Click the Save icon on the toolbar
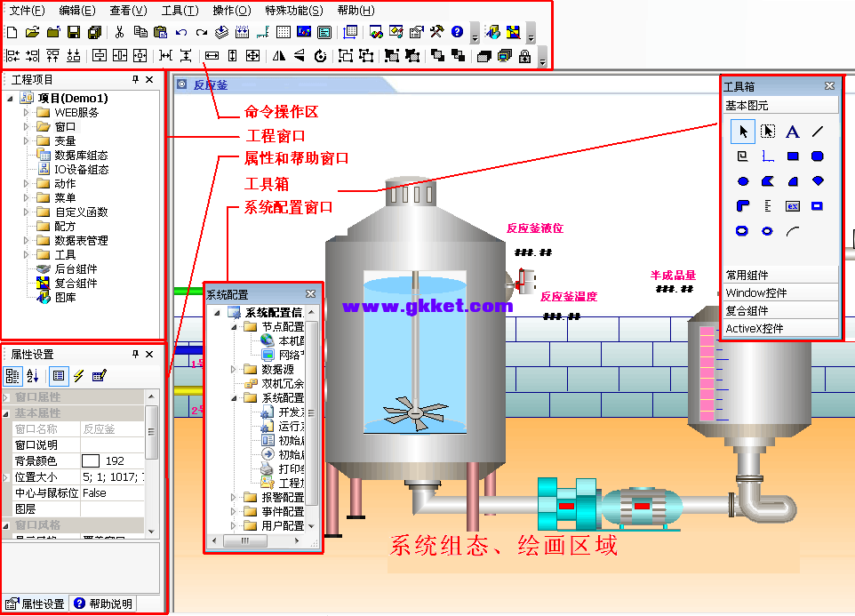 (75, 33)
